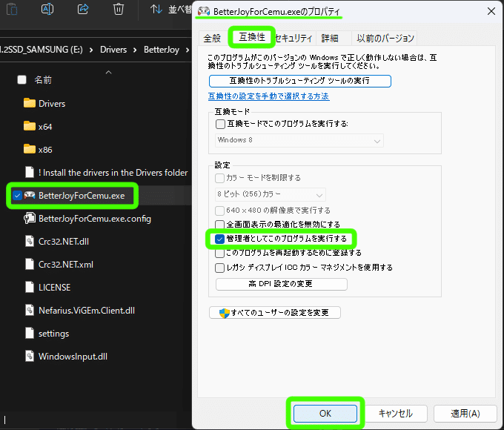Click the sort arrow above 名前 column

coord(109,73)
